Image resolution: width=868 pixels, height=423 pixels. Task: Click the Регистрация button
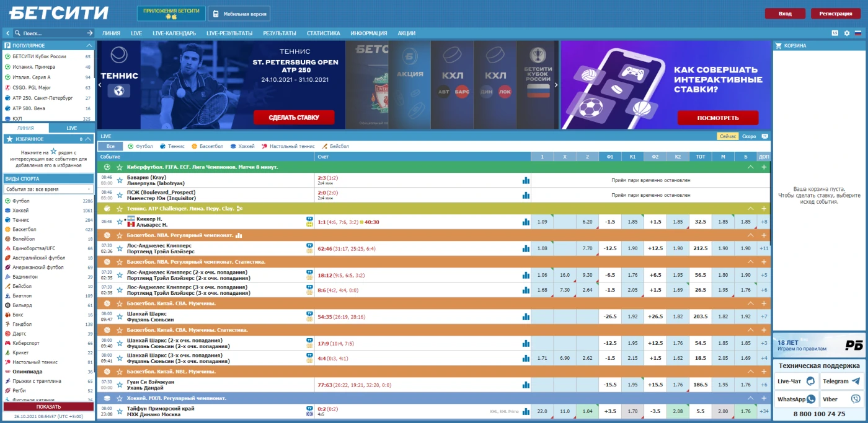click(x=835, y=14)
